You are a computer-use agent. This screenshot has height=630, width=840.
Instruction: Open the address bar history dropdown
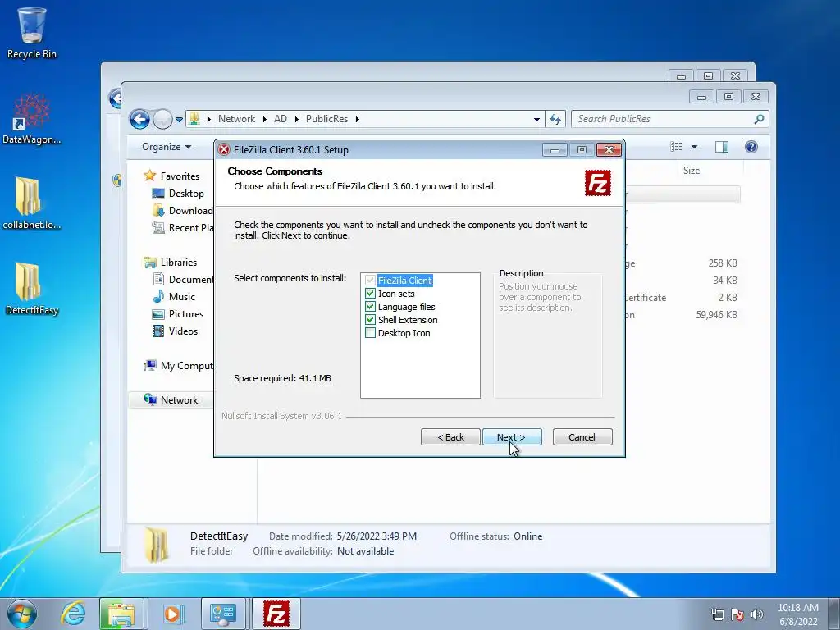pyautogui.click(x=536, y=120)
